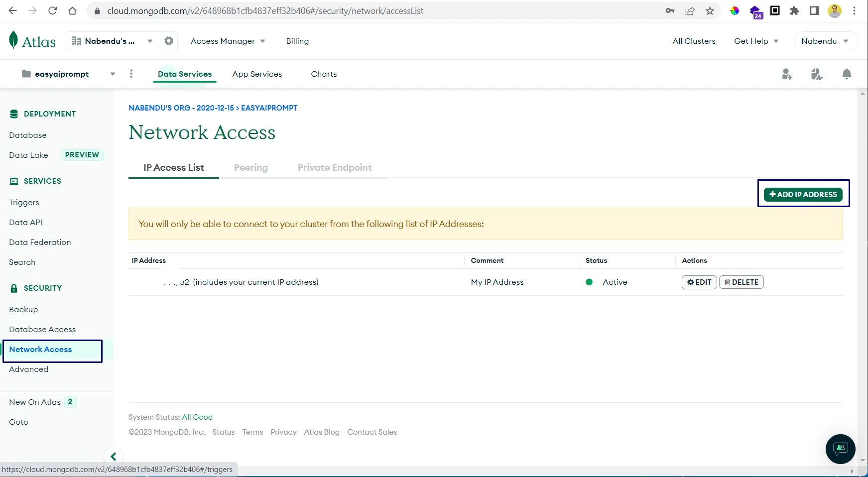Click the Nabendu's Org breadcrumb link
This screenshot has width=868, height=477.
click(x=181, y=108)
